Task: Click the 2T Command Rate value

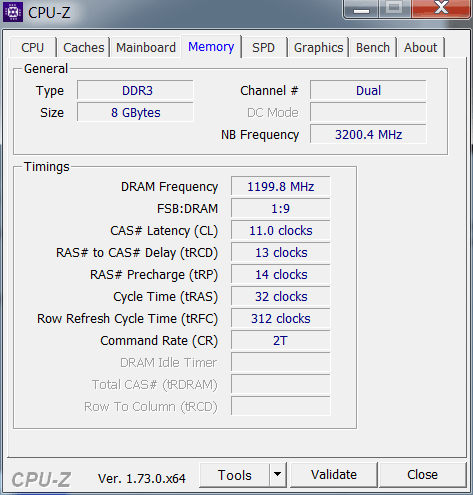Action: tap(281, 341)
